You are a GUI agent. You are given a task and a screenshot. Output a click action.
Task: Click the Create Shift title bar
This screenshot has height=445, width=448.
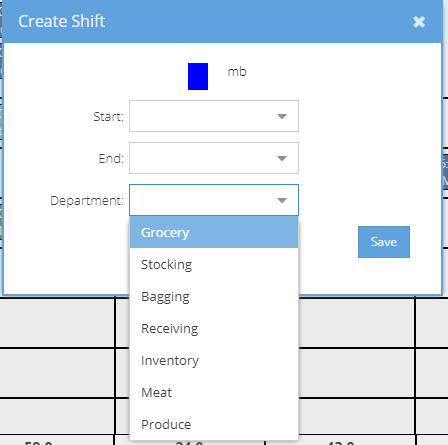click(223, 21)
